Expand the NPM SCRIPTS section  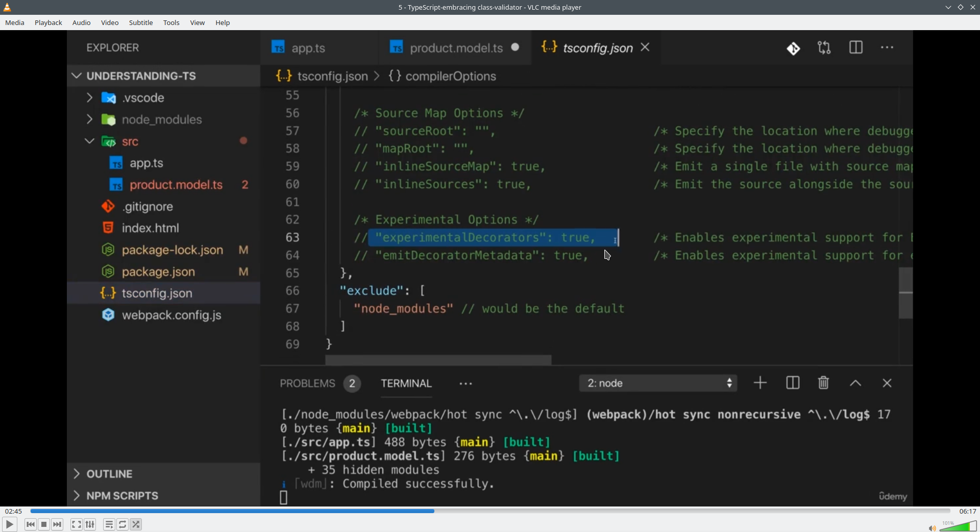click(x=163, y=496)
